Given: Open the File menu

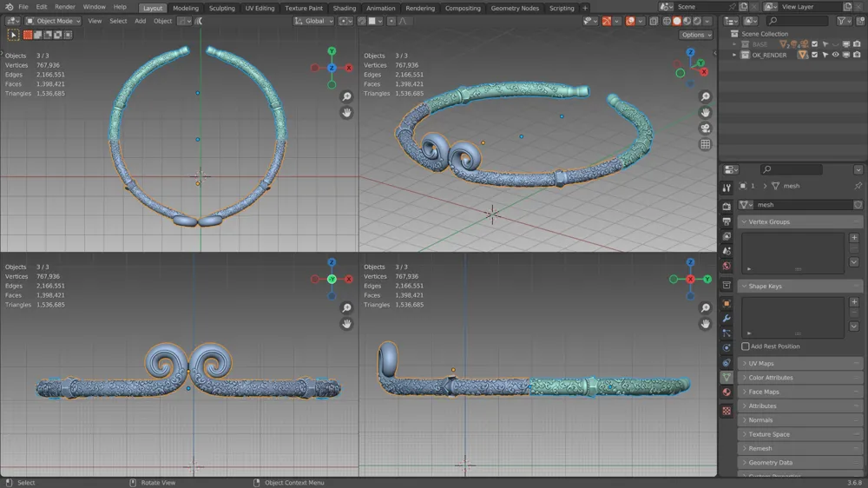Looking at the screenshot, I should pyautogui.click(x=23, y=7).
